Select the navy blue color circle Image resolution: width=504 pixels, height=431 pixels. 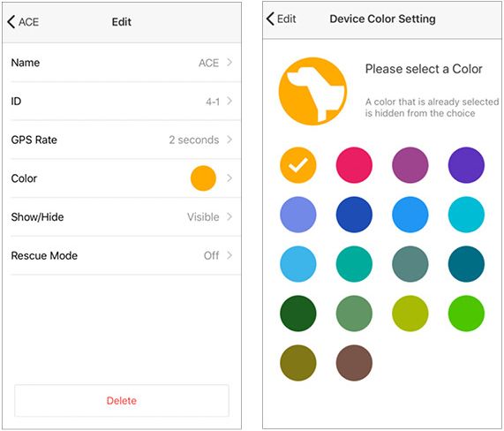(354, 215)
